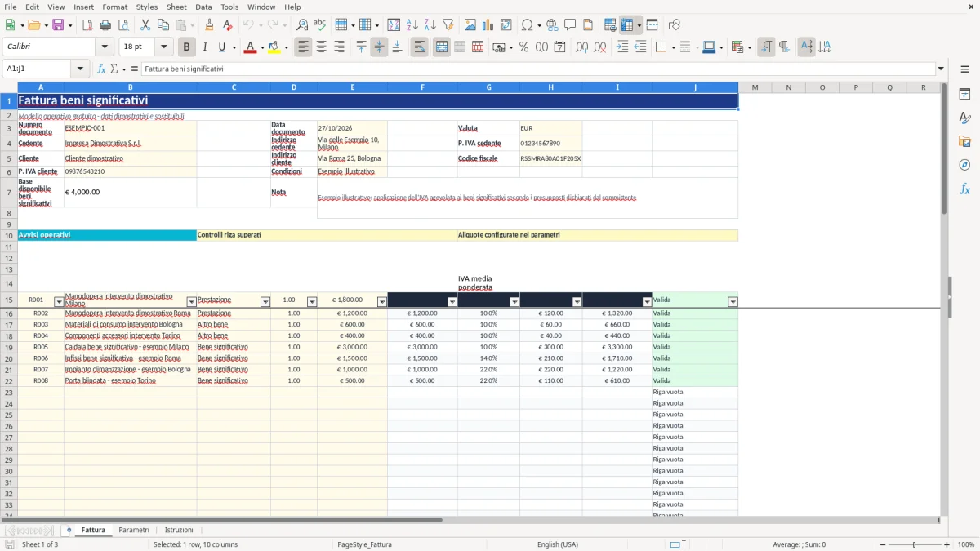Open Find and Replace
Viewport: 980px width, 551px height.
pyautogui.click(x=302, y=25)
